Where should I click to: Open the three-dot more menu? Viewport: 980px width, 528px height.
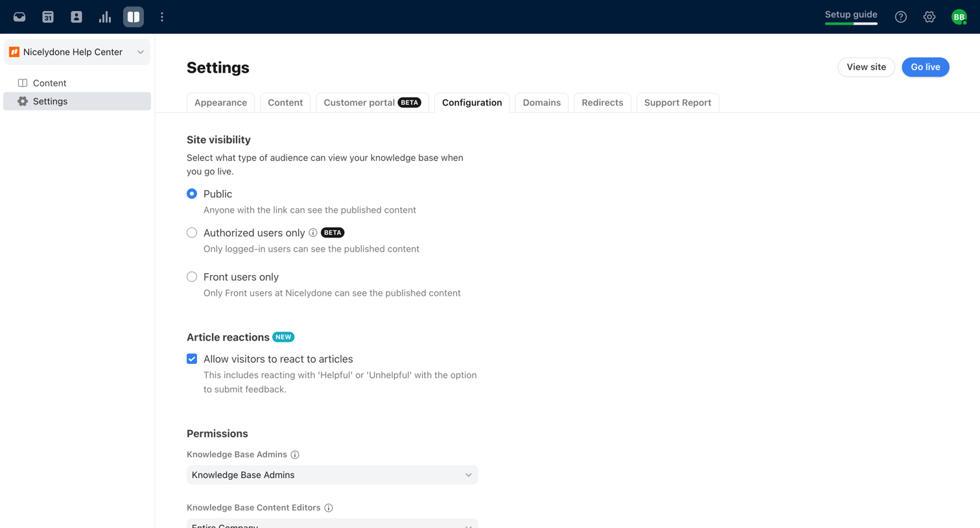pos(162,17)
